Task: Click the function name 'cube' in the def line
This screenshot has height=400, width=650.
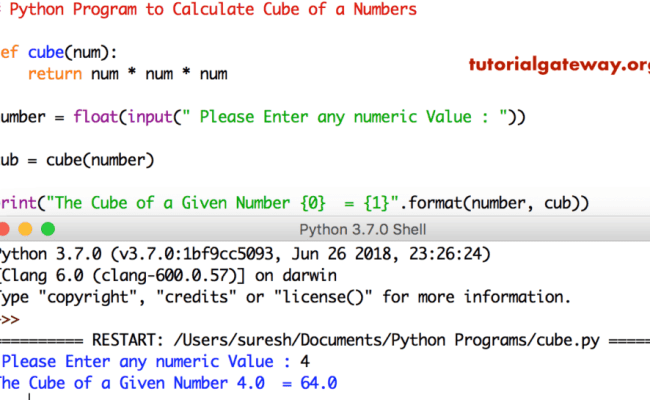Action: [46, 52]
